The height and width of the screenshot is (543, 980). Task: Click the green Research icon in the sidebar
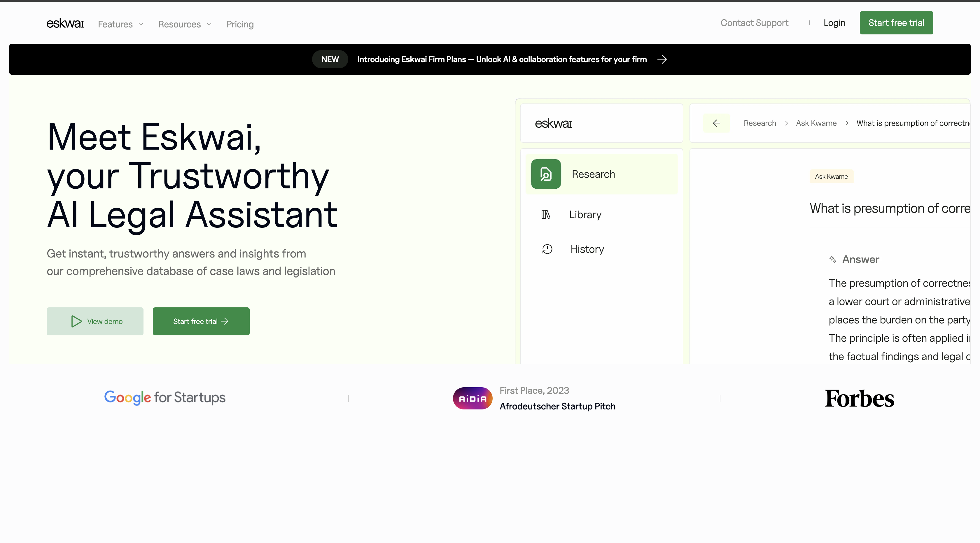pyautogui.click(x=546, y=174)
